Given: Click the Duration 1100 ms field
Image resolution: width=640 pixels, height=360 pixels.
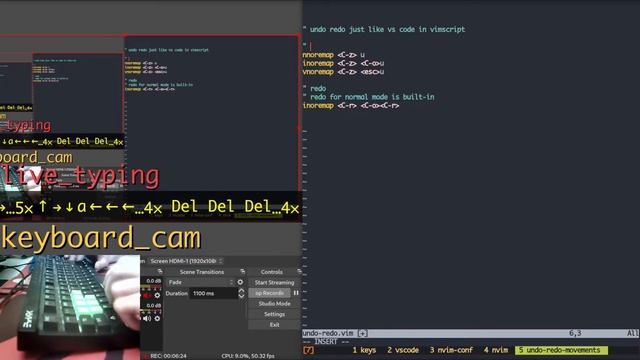Looking at the screenshot, I should pyautogui.click(x=213, y=293).
